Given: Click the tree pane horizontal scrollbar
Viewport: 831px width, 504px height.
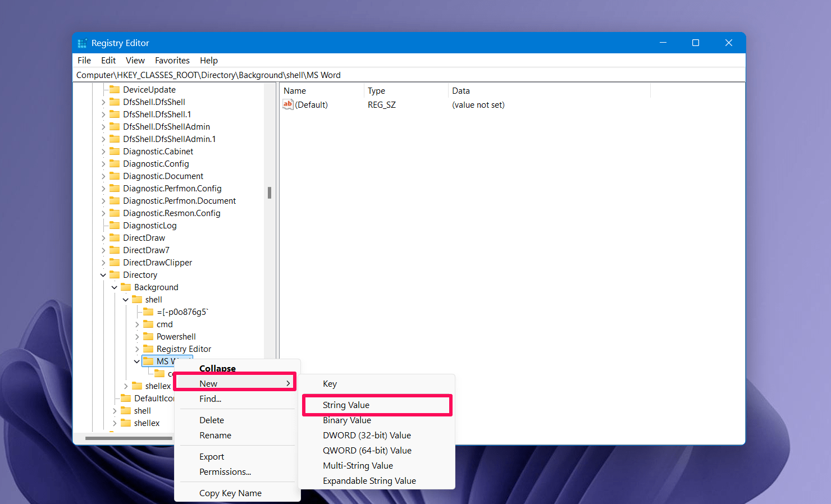Looking at the screenshot, I should coord(129,438).
